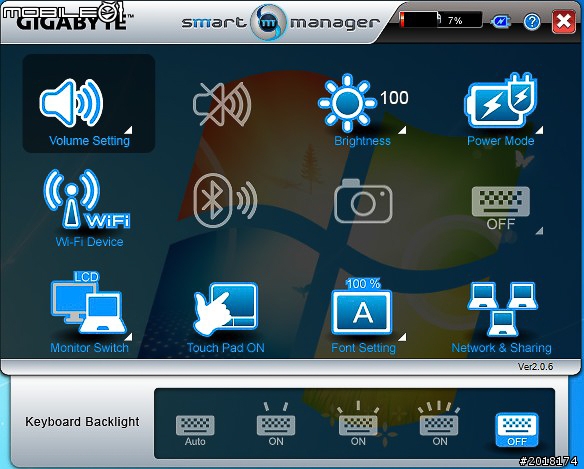
Task: Expand the Brightness corner arrow
Action: (x=403, y=130)
